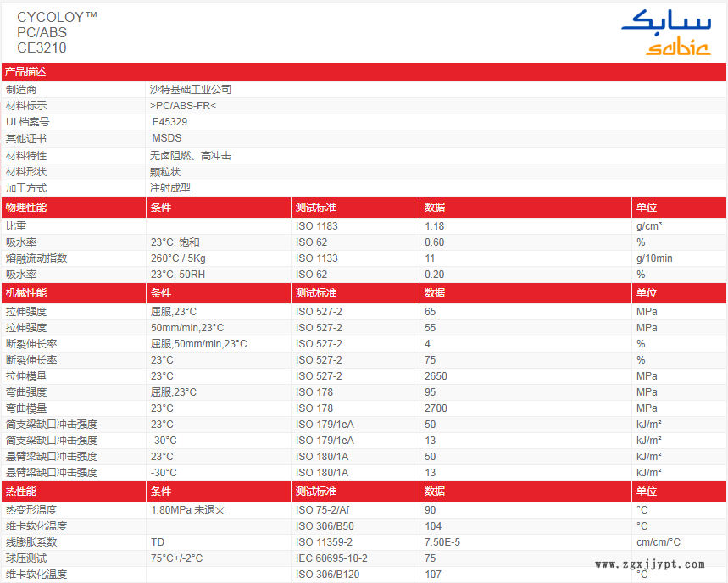Click elongation at break value 4
728x583 pixels.
[428, 344]
